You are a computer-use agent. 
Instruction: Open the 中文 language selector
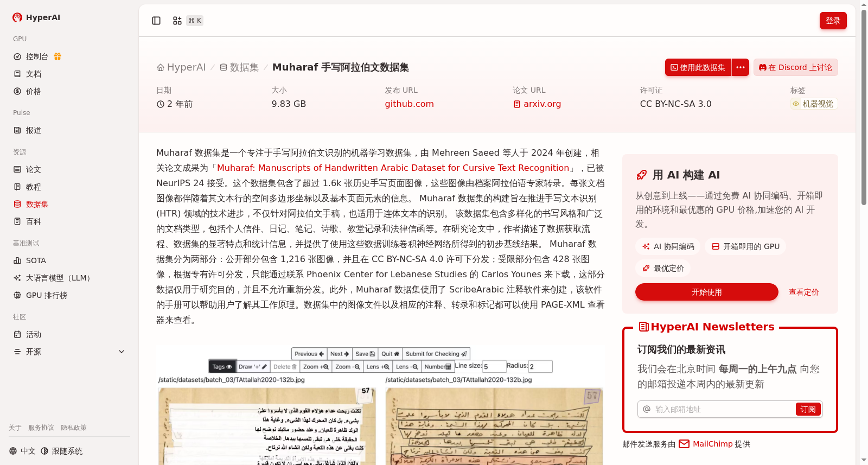tap(22, 451)
